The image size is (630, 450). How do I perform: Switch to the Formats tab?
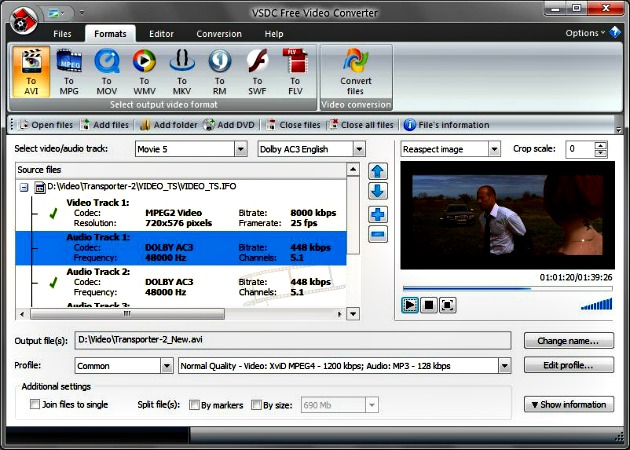click(x=110, y=34)
